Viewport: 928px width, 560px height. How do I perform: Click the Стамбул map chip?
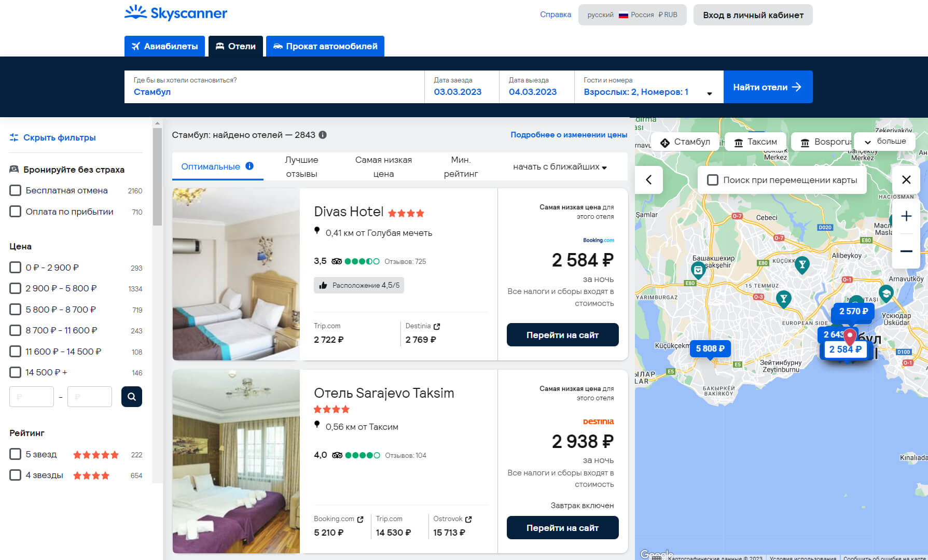(685, 142)
